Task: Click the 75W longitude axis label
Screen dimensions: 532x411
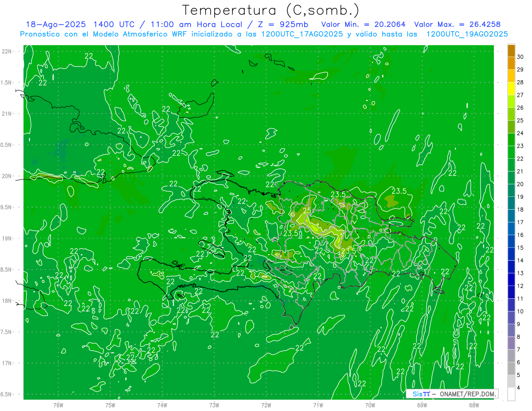Action: coord(110,405)
